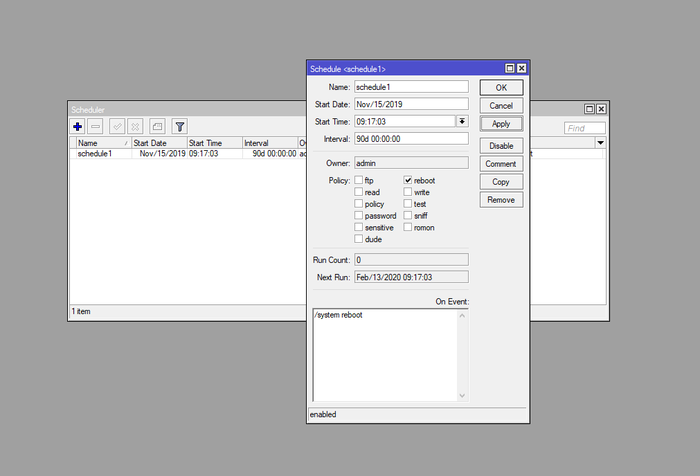
Task: Click the On Event script text area
Action: pos(385,355)
